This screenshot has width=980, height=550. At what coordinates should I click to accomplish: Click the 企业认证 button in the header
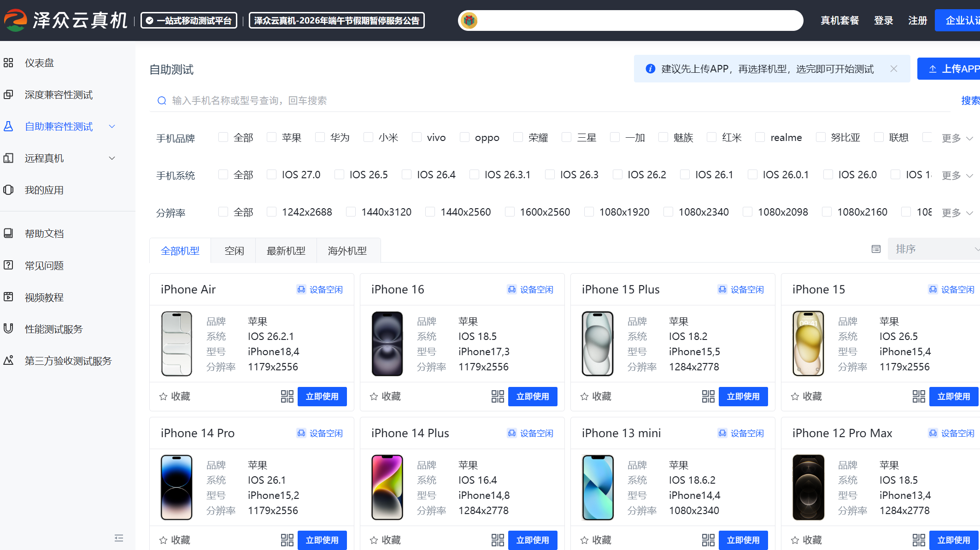click(x=957, y=20)
